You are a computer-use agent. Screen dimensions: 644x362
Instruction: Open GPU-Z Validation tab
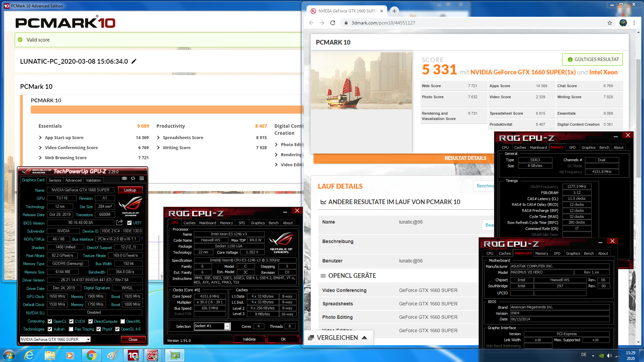coord(93,180)
